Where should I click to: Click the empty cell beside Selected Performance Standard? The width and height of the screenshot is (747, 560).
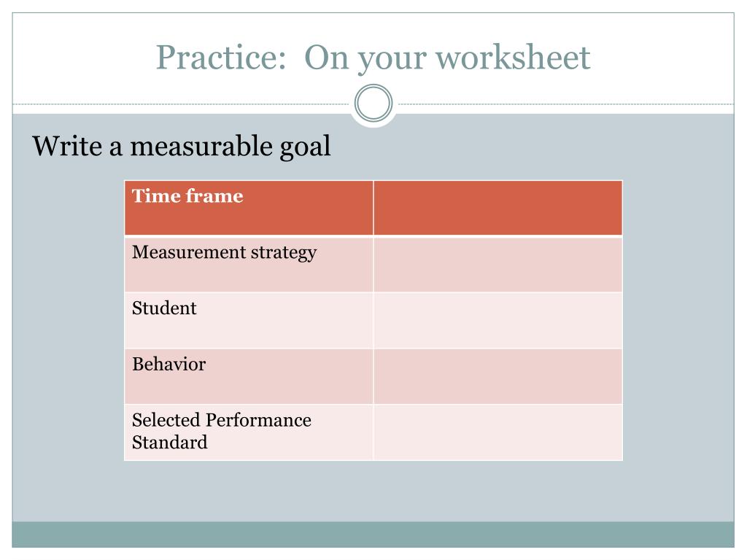[498, 432]
